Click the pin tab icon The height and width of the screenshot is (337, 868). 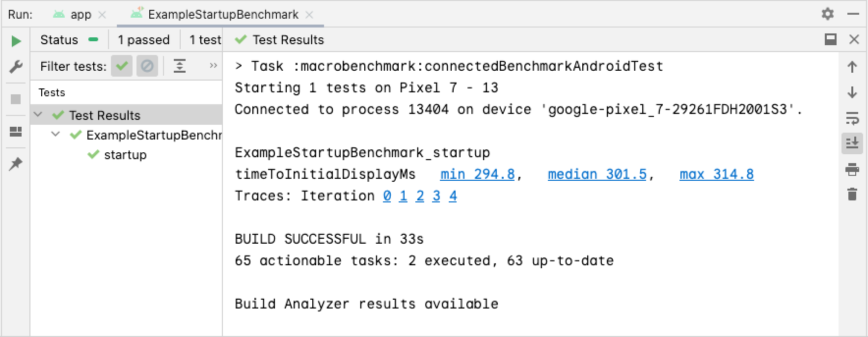click(x=16, y=164)
